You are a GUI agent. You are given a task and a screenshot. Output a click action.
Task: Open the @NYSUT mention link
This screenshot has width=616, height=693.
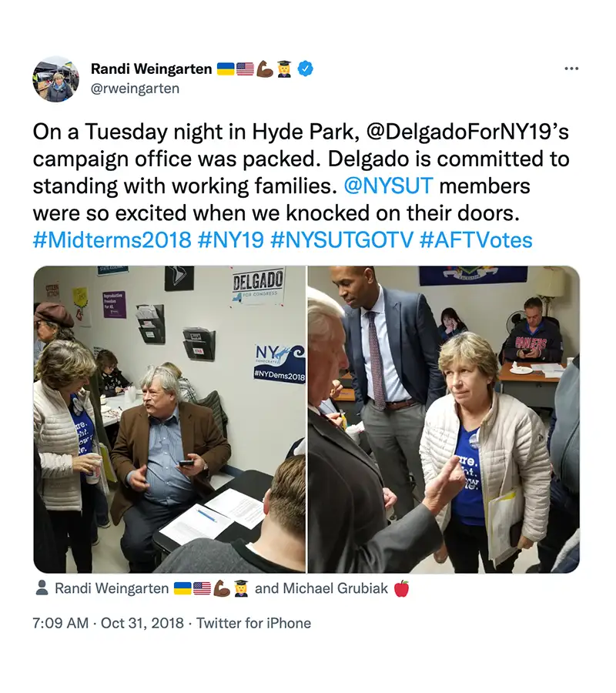pyautogui.click(x=388, y=186)
